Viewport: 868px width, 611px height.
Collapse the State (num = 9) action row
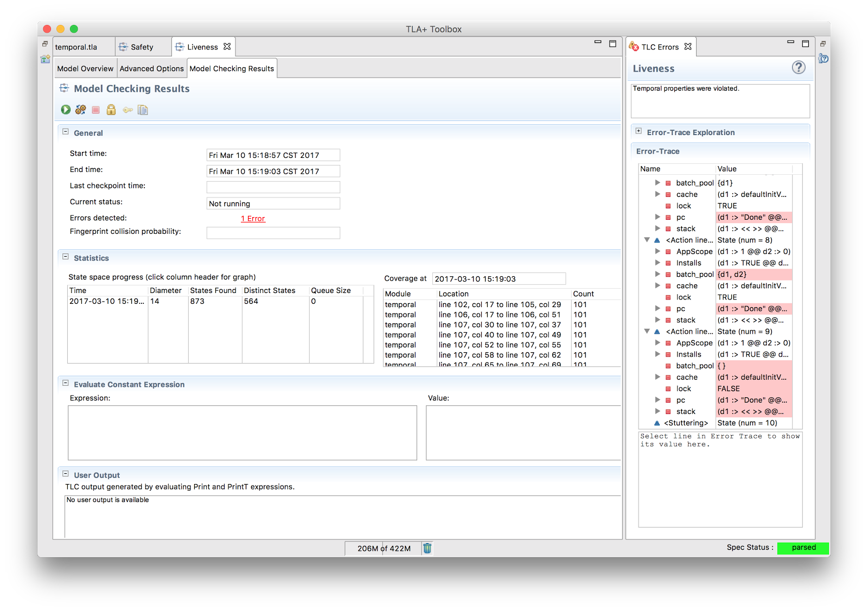[647, 332]
